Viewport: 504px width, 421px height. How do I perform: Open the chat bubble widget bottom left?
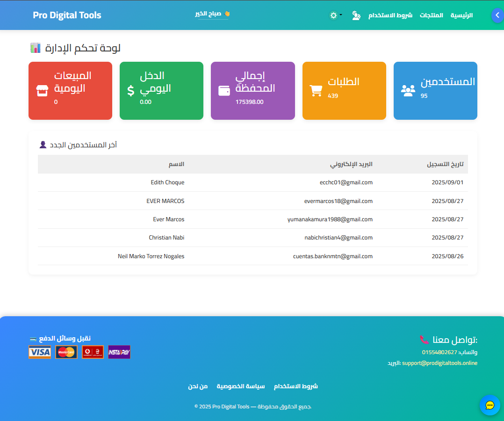coord(490,405)
